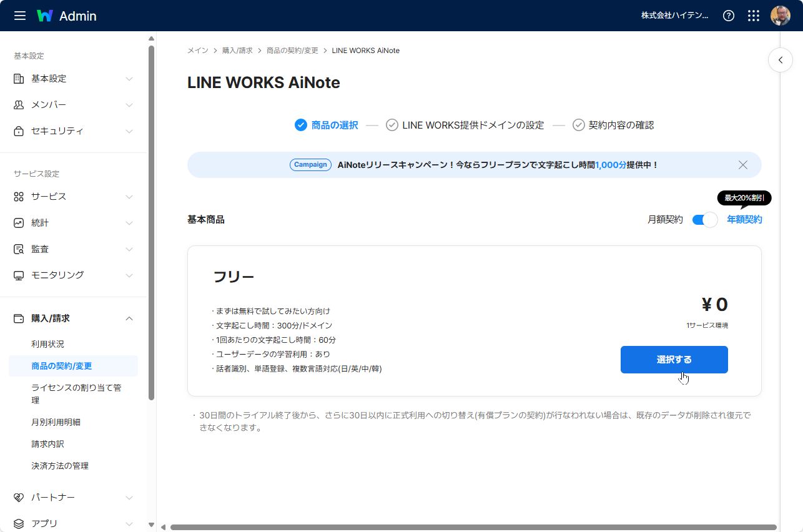Viewport: 803px width, 532px height.
Task: Click the ユーザーデータの学習利用：あり line
Action: (x=271, y=355)
